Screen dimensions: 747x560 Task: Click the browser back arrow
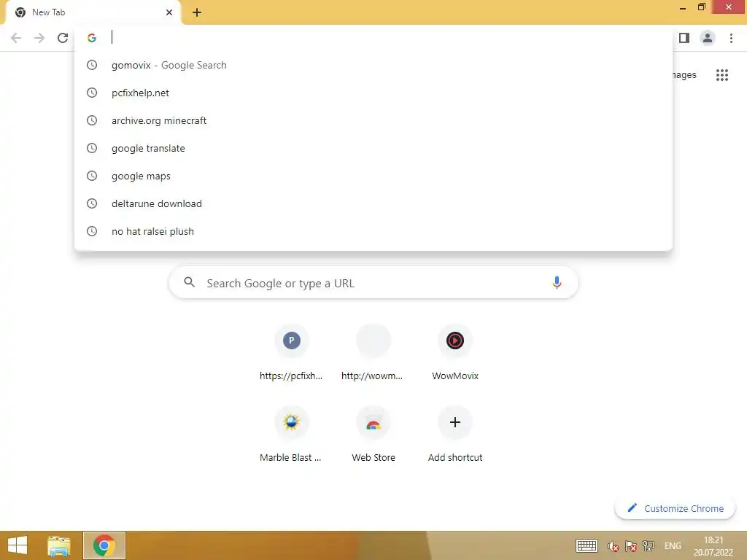click(16, 38)
